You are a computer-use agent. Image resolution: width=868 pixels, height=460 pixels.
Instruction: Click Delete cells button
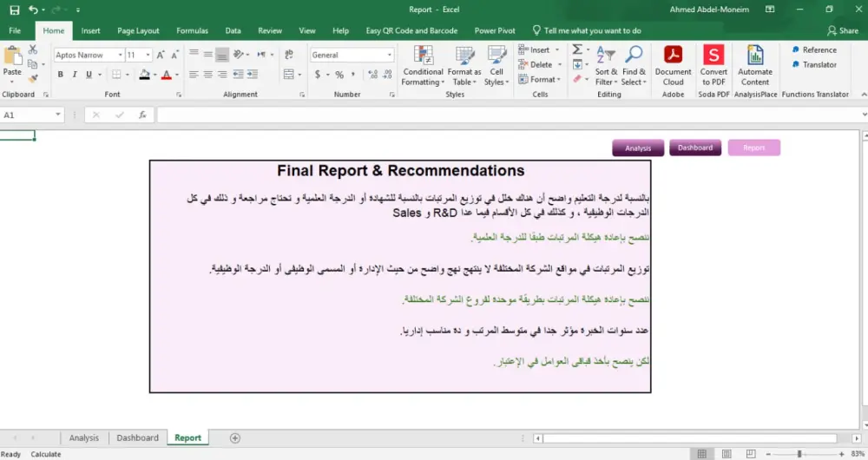pos(540,65)
